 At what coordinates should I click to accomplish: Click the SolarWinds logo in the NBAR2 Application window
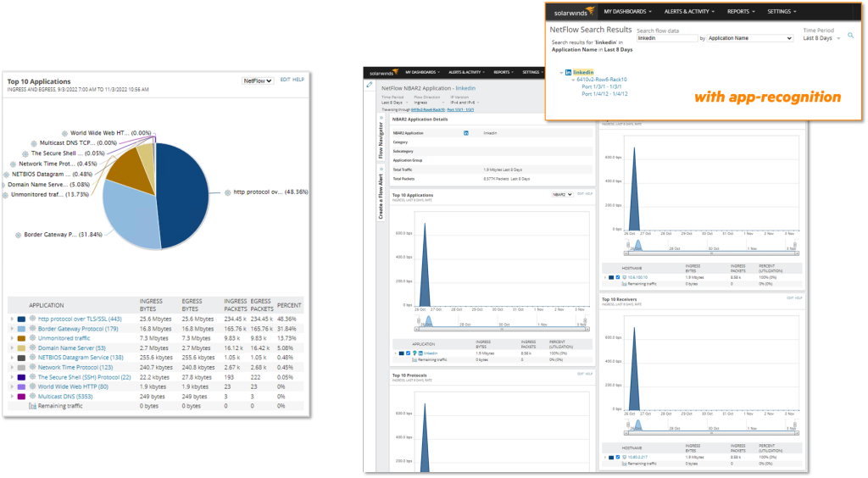384,73
